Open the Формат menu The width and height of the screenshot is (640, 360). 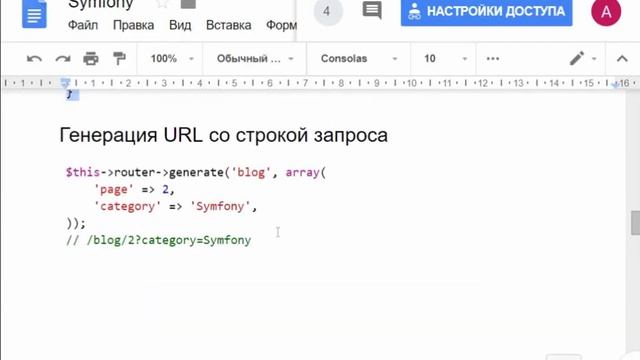[281, 25]
